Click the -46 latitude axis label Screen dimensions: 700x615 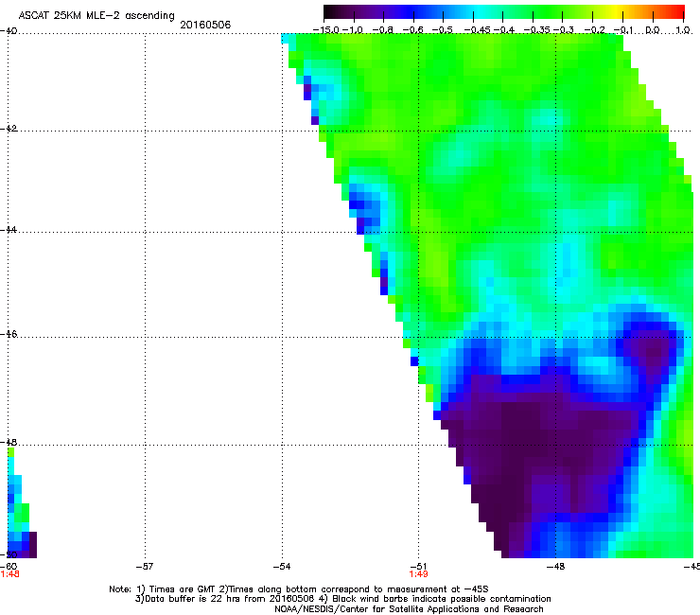click(x=9, y=334)
